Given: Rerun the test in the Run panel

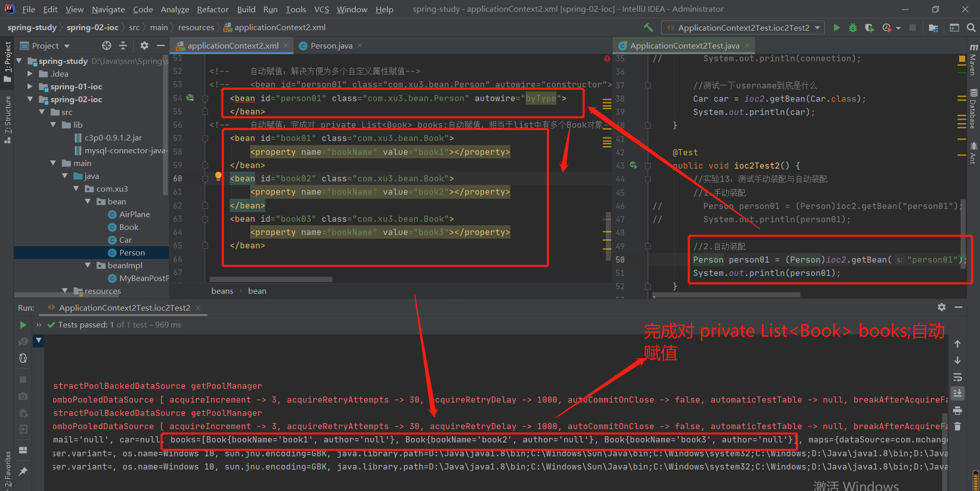Looking at the screenshot, I should (x=23, y=325).
